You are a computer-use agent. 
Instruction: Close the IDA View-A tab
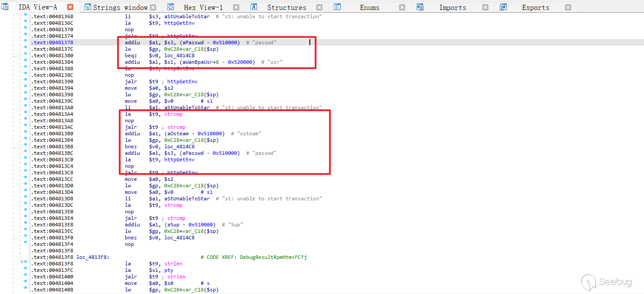click(x=70, y=7)
